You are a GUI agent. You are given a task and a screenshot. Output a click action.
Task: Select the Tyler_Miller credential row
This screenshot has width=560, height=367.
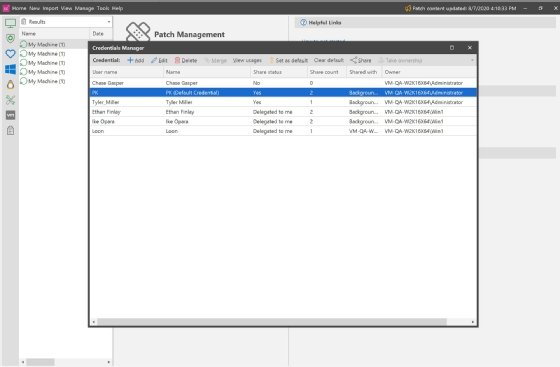click(283, 102)
